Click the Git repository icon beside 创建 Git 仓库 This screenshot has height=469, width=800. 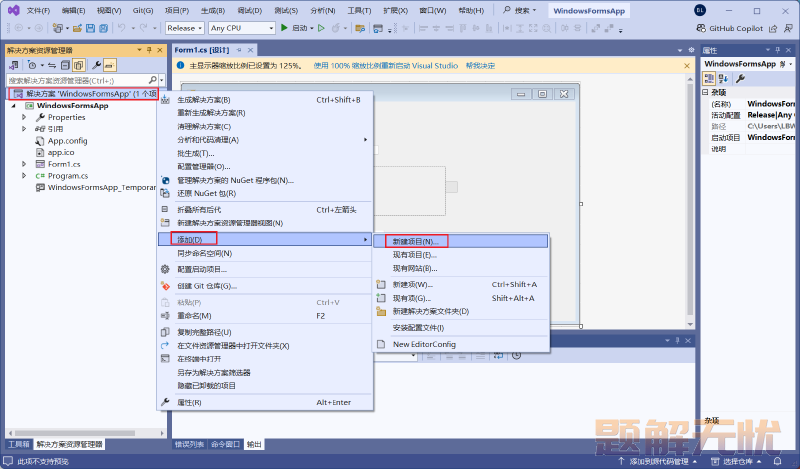click(165, 286)
